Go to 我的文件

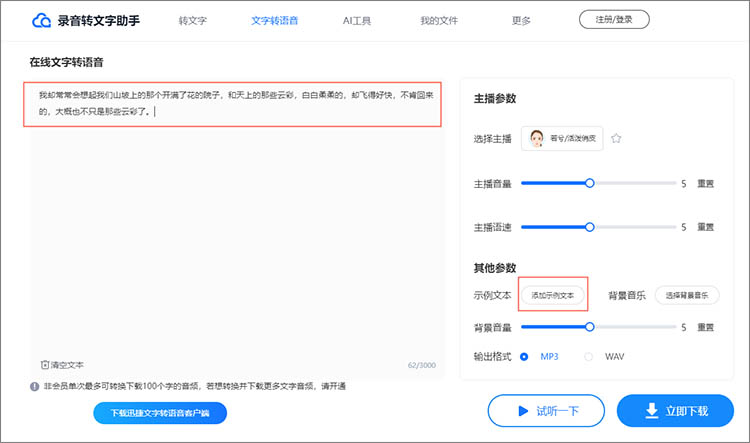click(x=439, y=21)
